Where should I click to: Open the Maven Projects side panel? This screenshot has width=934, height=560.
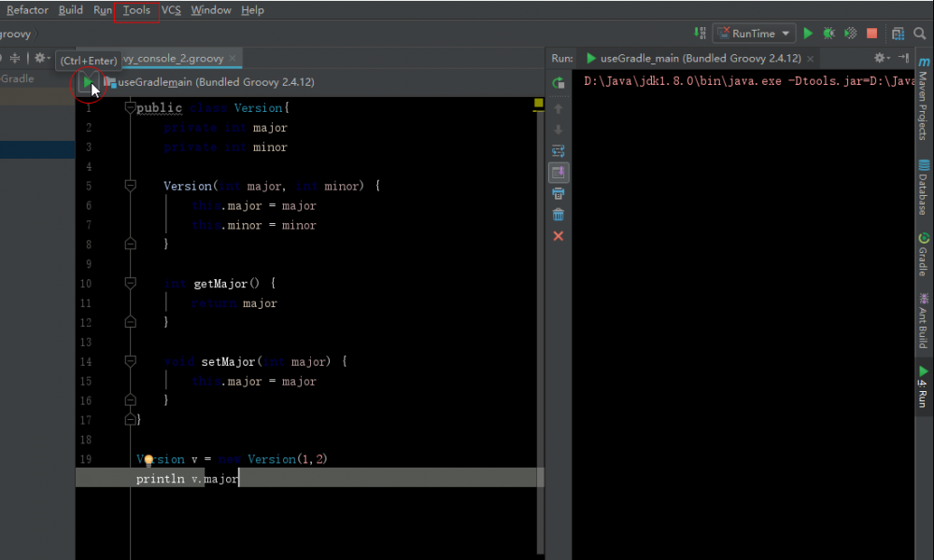pyautogui.click(x=923, y=98)
